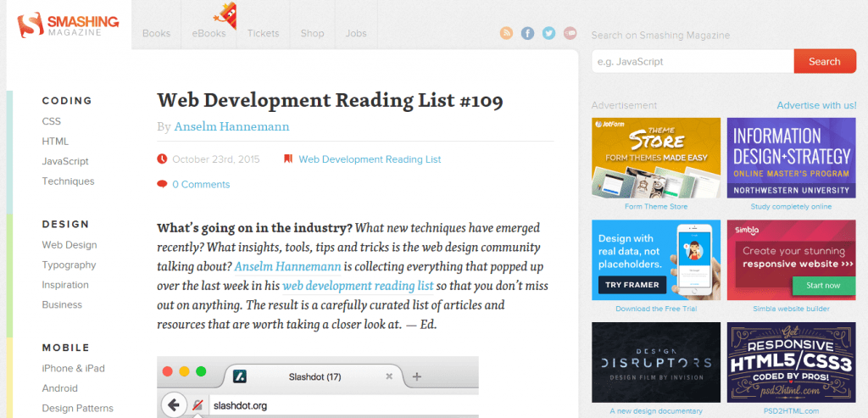Click the slashdot.org address bar in image
Viewport: 868px width, 418px height.
(343, 405)
